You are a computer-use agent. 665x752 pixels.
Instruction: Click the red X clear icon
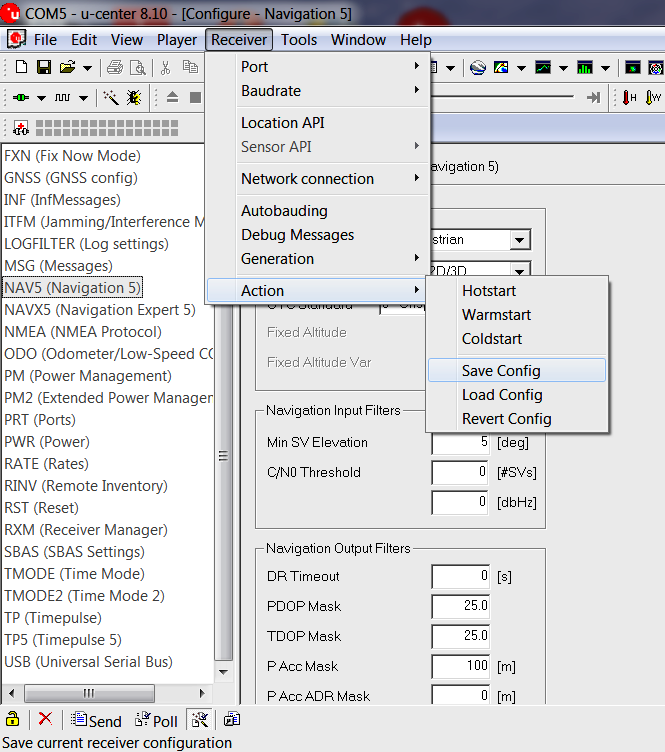(x=46, y=718)
